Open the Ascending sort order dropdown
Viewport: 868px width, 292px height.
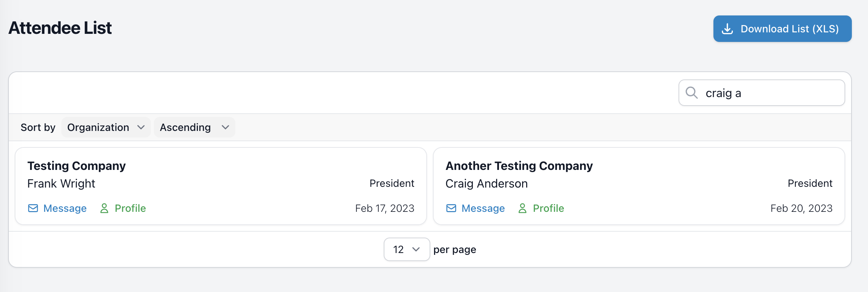pos(194,127)
